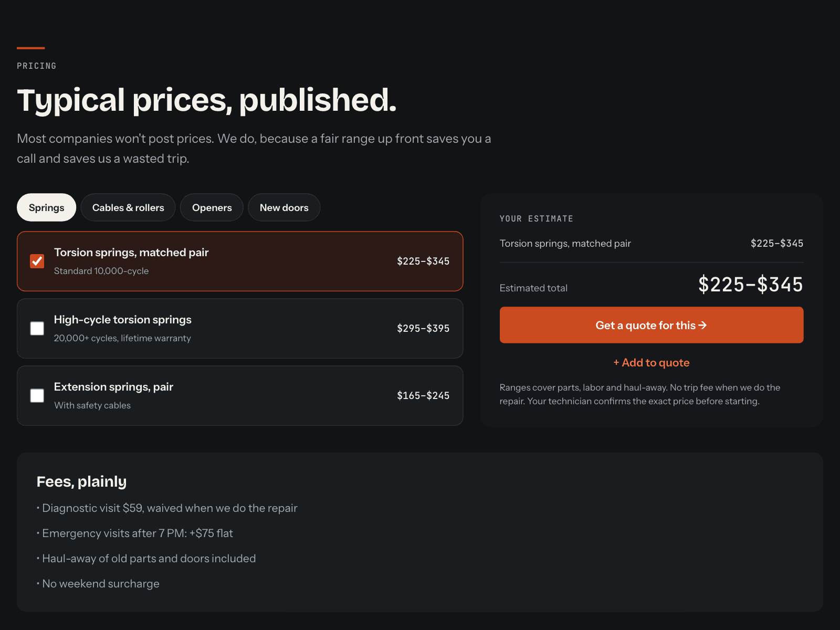Screen dimensions: 840x630
Task: Click the $295–$395 price on High-cycle row
Action: tap(423, 328)
